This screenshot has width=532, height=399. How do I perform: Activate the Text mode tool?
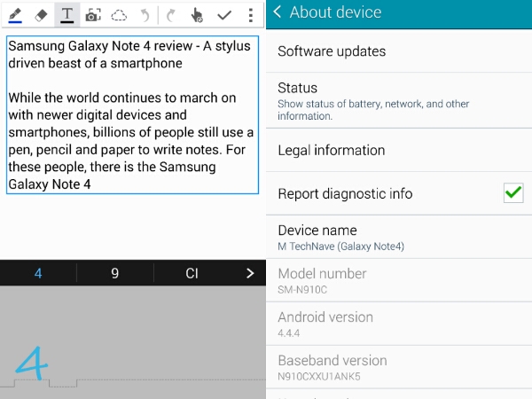point(66,15)
